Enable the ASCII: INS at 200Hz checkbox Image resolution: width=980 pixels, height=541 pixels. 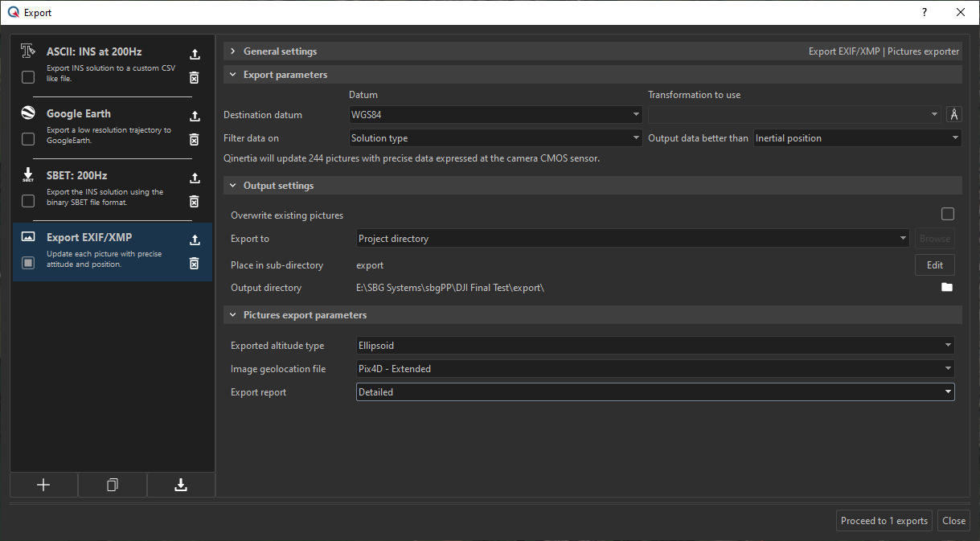(28, 77)
